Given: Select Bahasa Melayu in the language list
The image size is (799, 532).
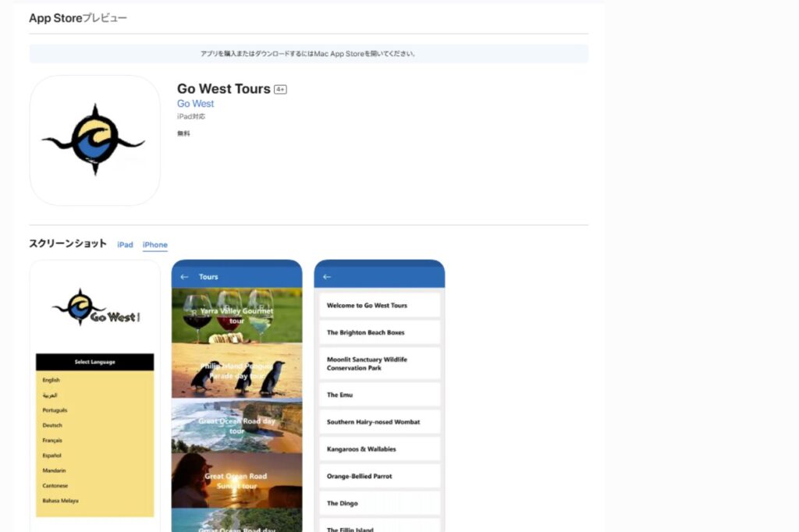Looking at the screenshot, I should click(x=60, y=501).
